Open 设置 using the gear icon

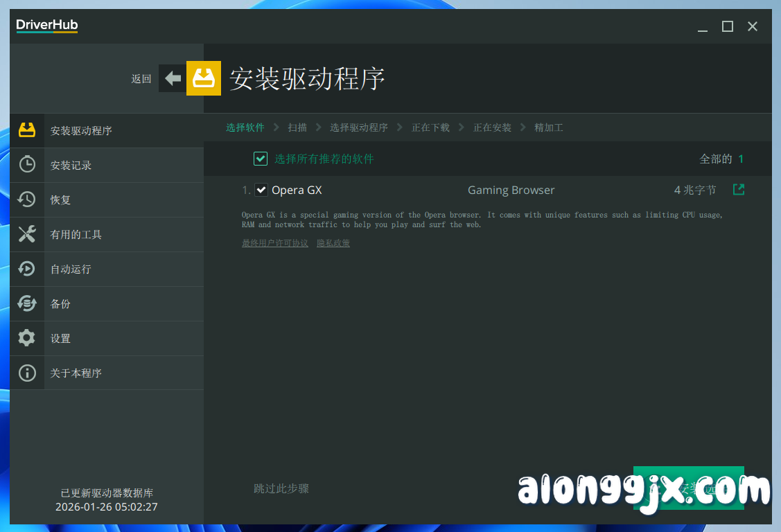click(27, 338)
